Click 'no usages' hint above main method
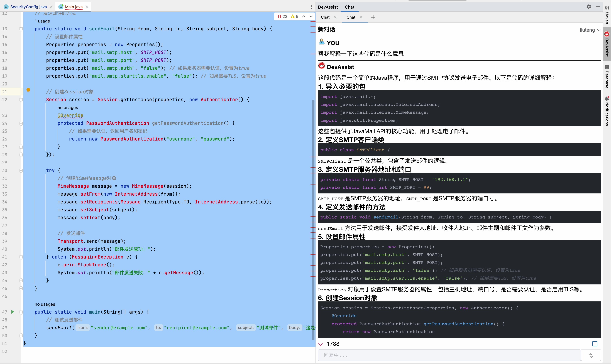The height and width of the screenshot is (364, 611). click(x=45, y=304)
